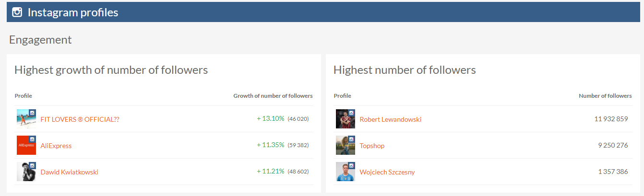
Task: Open the FIT LOVERS ® OFFICIAL profile link
Action: tap(80, 119)
